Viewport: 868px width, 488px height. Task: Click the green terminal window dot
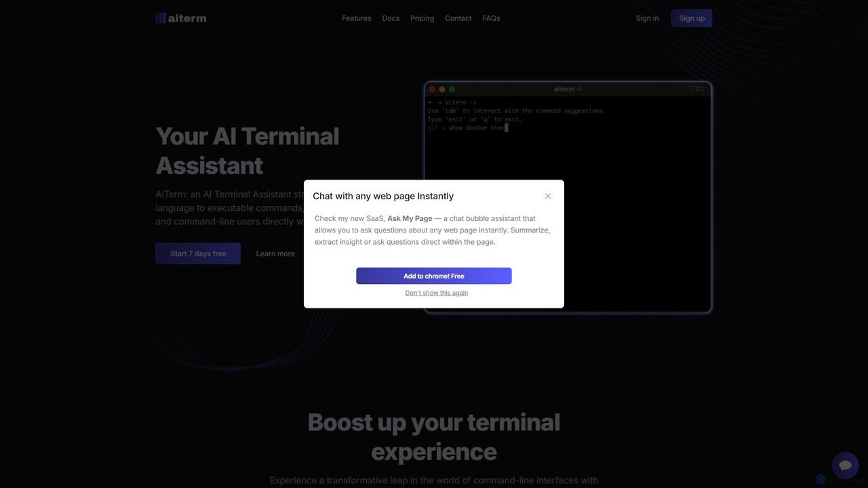(x=452, y=89)
